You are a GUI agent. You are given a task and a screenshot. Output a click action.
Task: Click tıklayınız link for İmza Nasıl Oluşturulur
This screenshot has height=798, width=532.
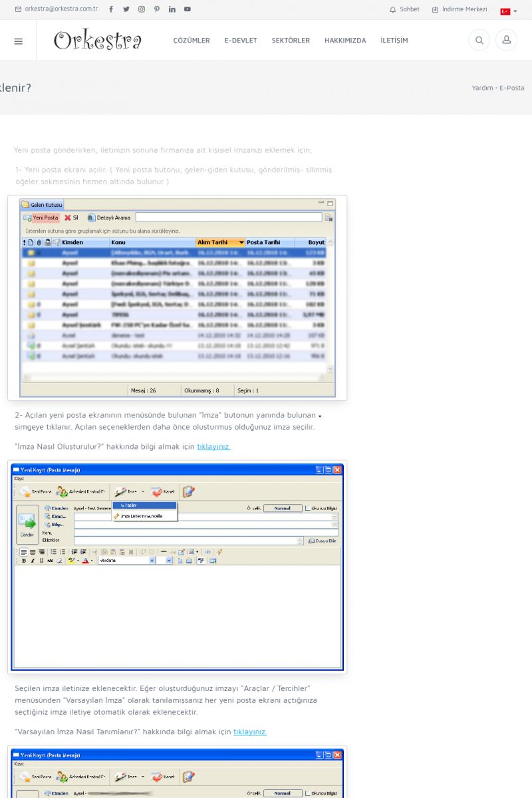coord(213,447)
